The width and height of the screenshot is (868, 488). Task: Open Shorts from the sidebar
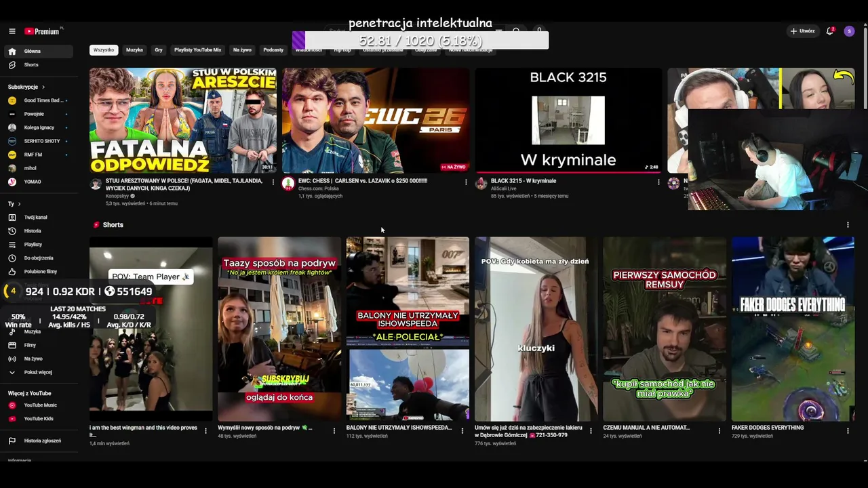point(38,65)
